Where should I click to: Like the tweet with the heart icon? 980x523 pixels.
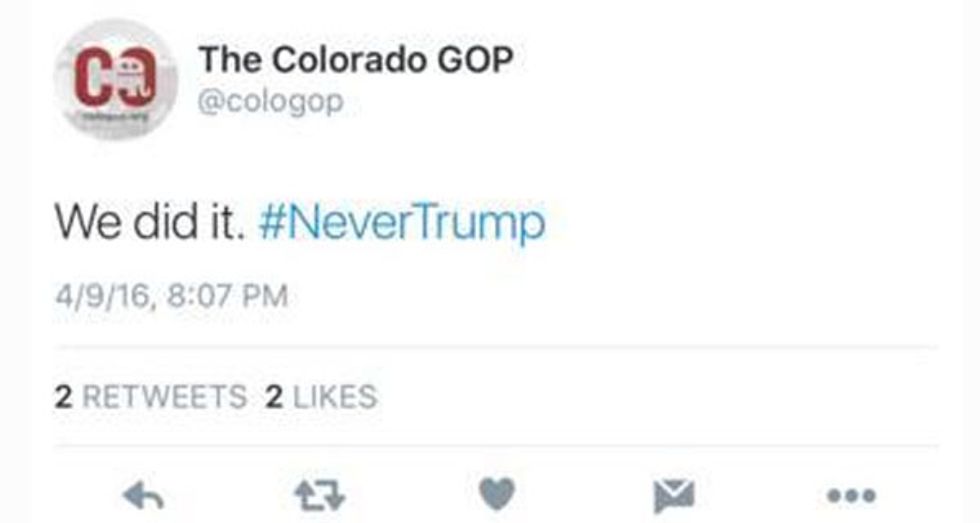click(x=497, y=495)
